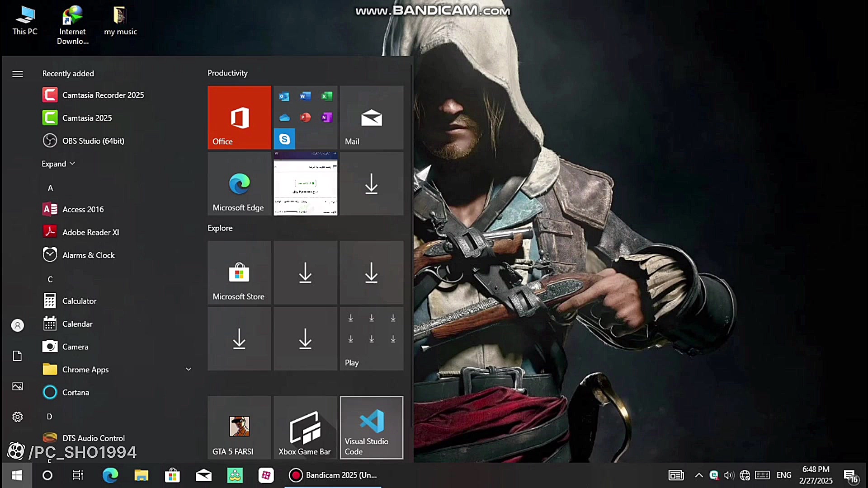Image resolution: width=868 pixels, height=488 pixels.
Task: Expand the Recently added list
Action: click(x=58, y=164)
